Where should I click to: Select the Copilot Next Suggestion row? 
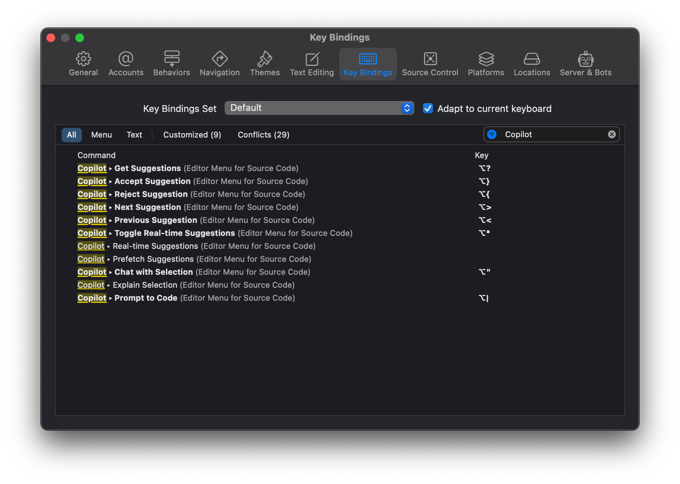pyautogui.click(x=340, y=207)
